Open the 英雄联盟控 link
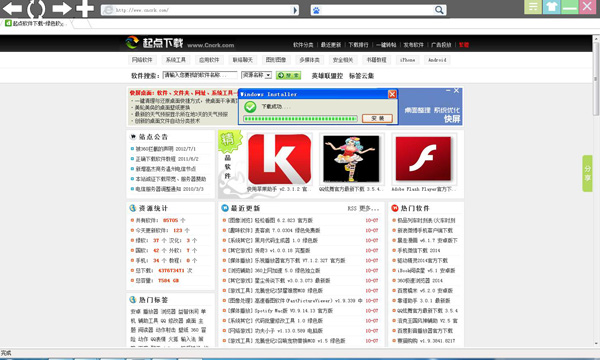This screenshot has height=360, width=600. click(x=327, y=76)
